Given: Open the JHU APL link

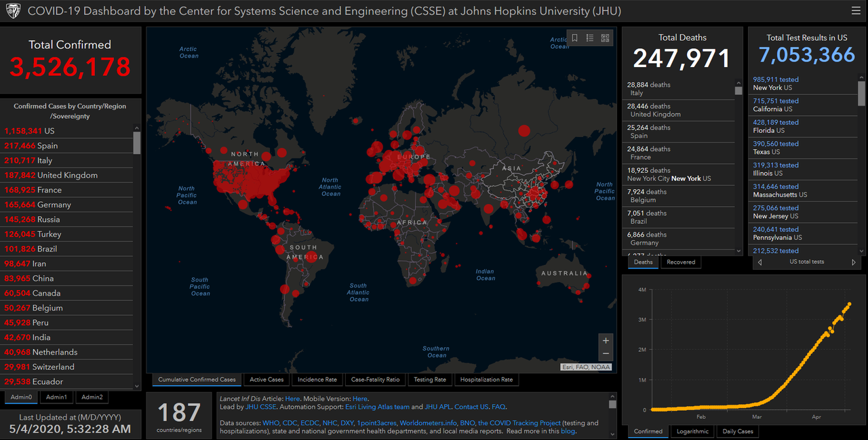Looking at the screenshot, I should [437, 407].
